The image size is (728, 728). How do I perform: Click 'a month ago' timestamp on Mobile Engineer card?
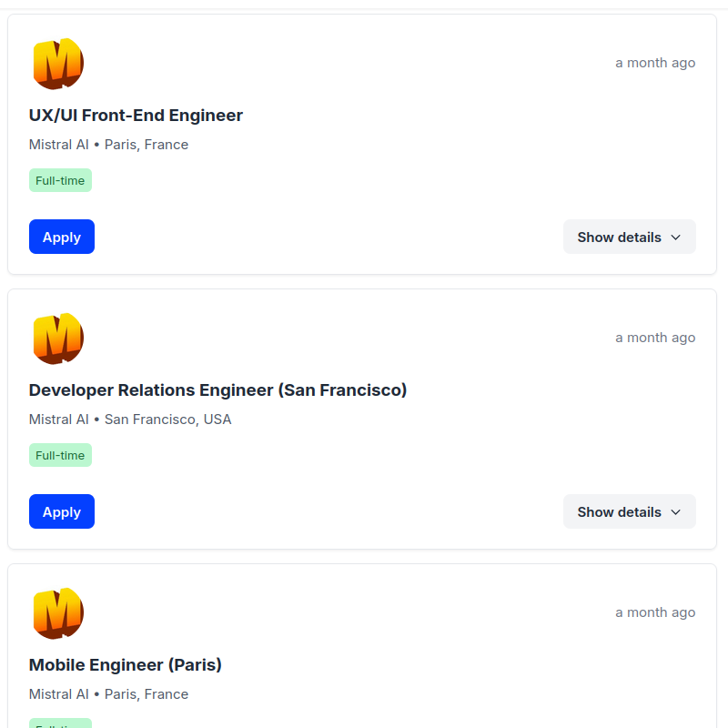(x=655, y=612)
